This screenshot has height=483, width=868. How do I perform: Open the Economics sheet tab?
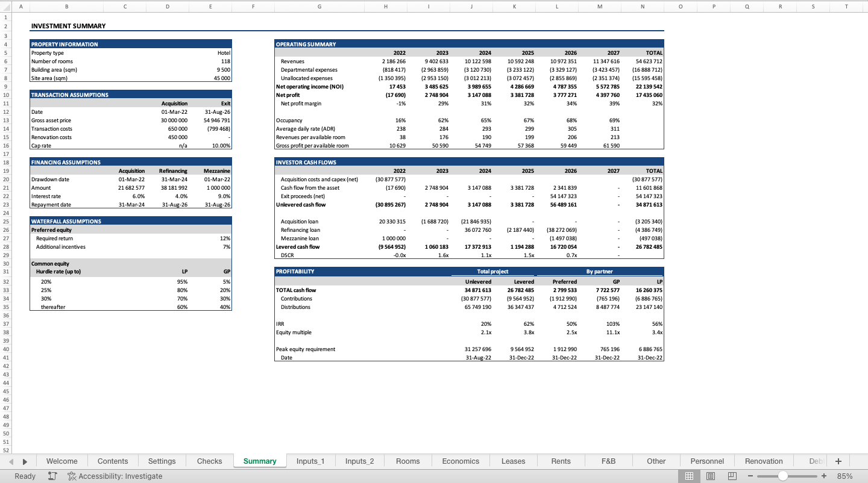pos(460,461)
